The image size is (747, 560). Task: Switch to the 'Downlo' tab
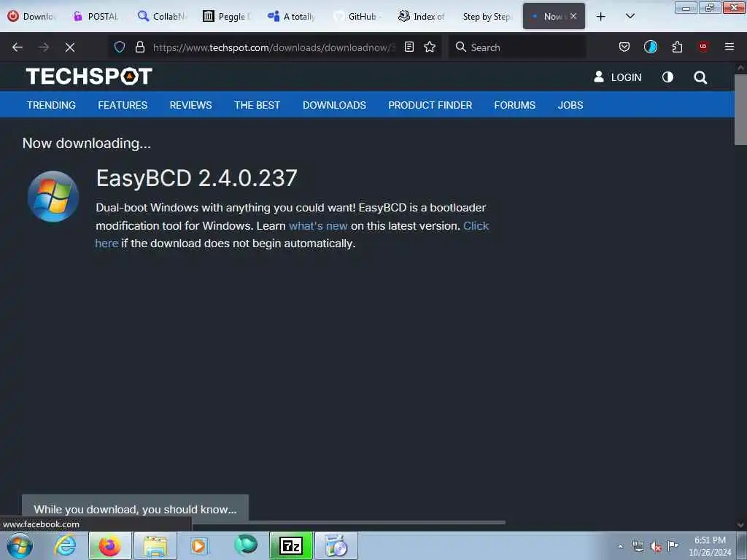32,16
